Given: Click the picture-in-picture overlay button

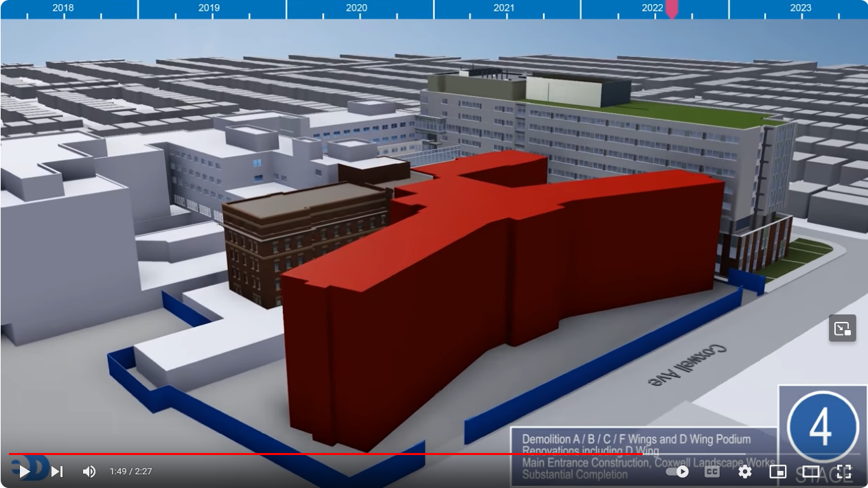Looking at the screenshot, I should point(843,328).
